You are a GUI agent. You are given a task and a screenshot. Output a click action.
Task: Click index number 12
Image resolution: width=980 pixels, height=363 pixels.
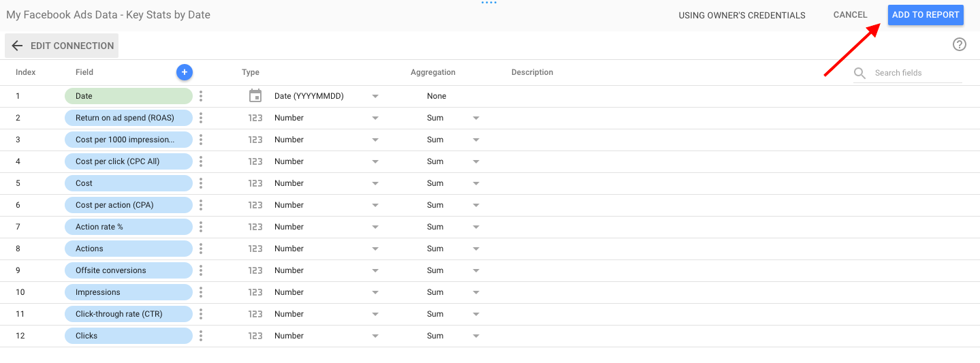tap(20, 336)
